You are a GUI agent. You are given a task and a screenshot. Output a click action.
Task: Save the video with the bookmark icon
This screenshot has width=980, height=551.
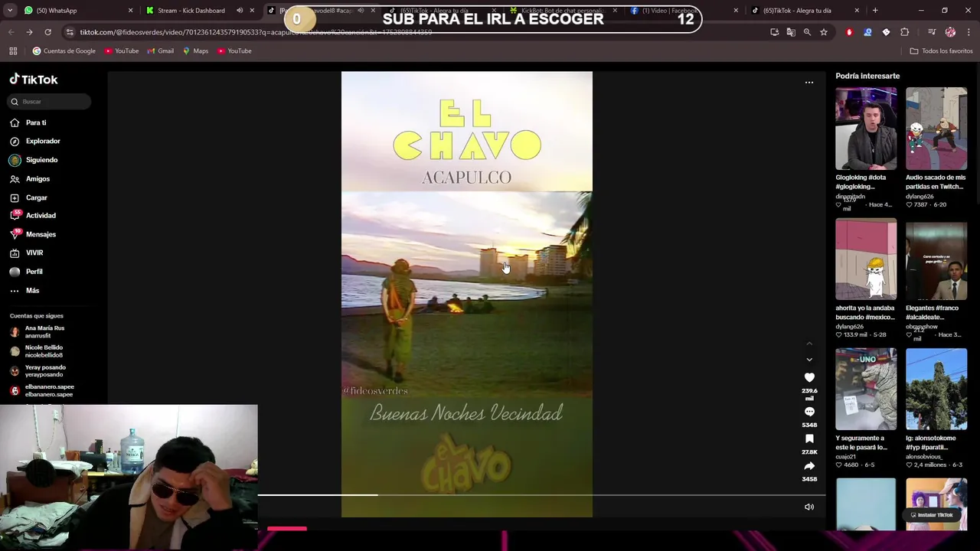coord(809,439)
